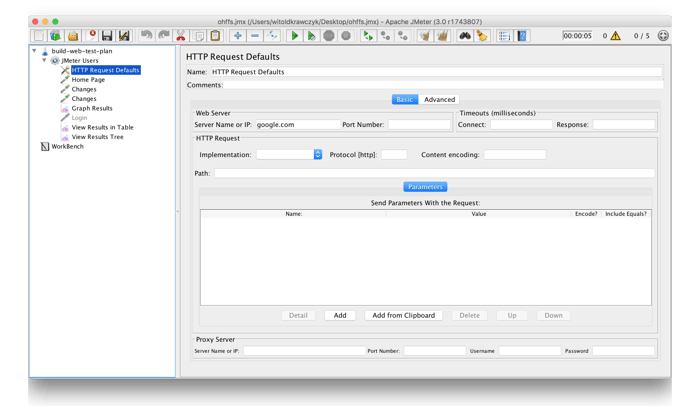Viewport: 700px width, 419px height.
Task: Open the Help book icon
Action: [x=522, y=36]
